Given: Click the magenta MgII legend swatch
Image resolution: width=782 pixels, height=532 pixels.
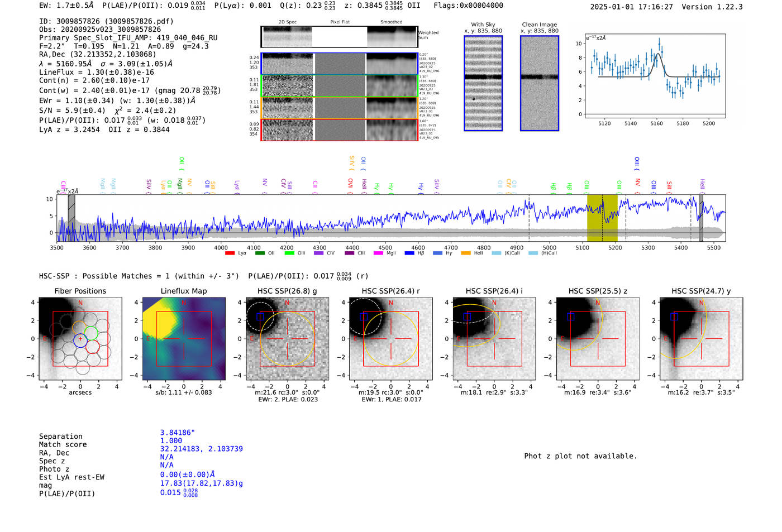Looking at the screenshot, I should [x=379, y=253].
